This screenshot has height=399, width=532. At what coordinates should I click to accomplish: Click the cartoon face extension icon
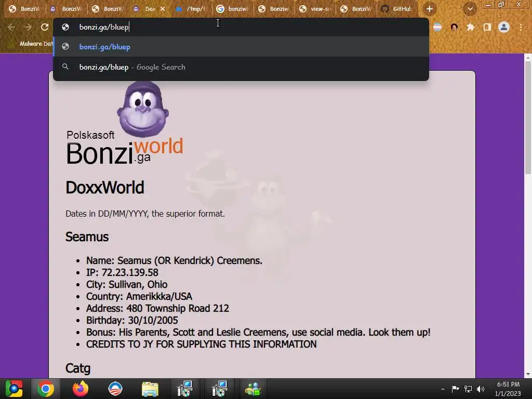(x=454, y=27)
